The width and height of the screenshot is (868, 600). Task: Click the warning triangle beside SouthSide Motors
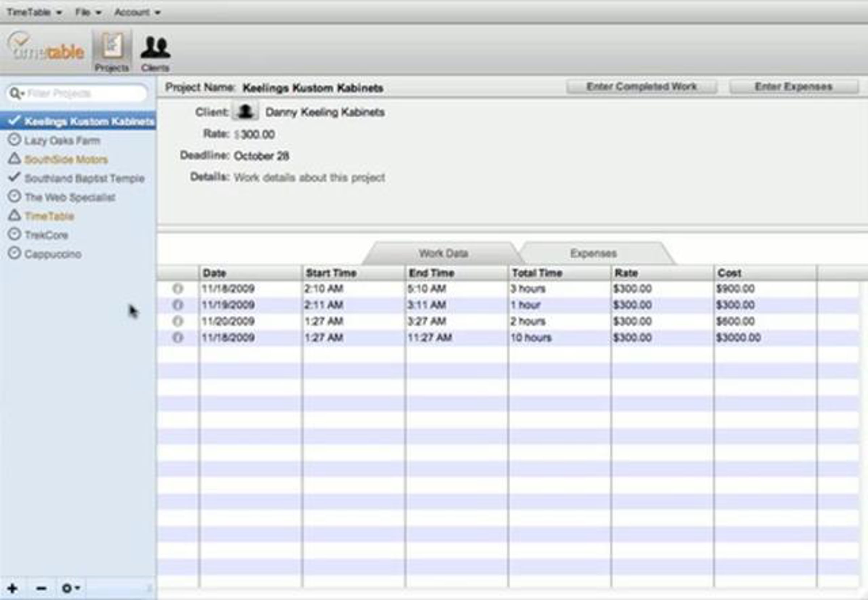[14, 159]
